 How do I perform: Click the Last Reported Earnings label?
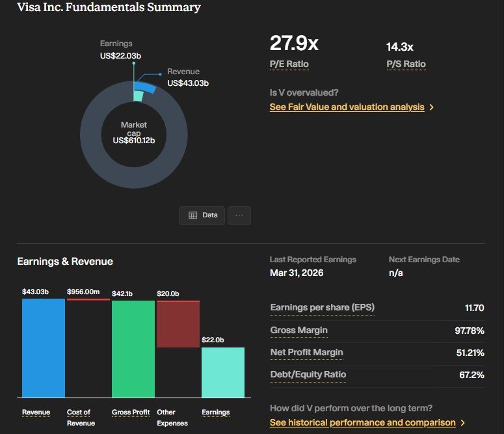click(x=313, y=260)
